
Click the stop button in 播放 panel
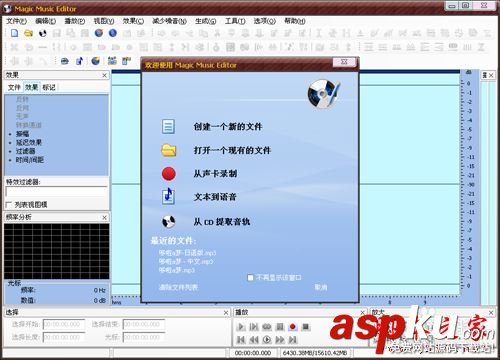click(306, 327)
